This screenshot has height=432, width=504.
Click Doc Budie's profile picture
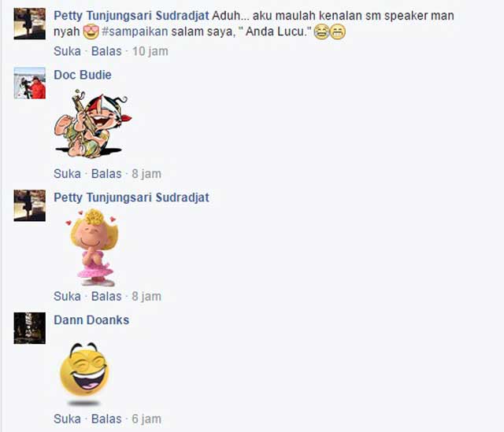click(30, 83)
